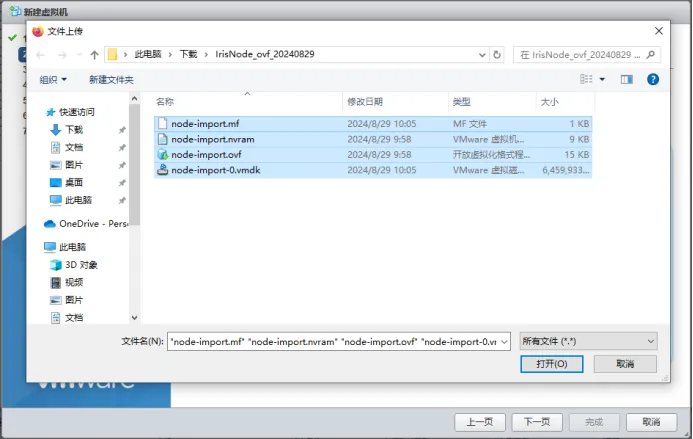Refresh the current folder view
This screenshot has height=439, width=693.
pos(497,55)
